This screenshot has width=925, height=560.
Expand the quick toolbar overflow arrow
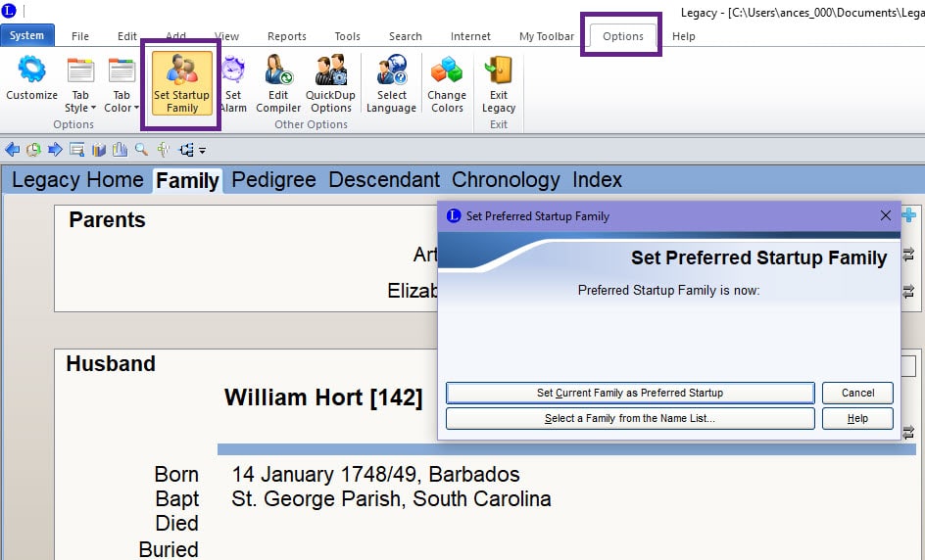202,151
